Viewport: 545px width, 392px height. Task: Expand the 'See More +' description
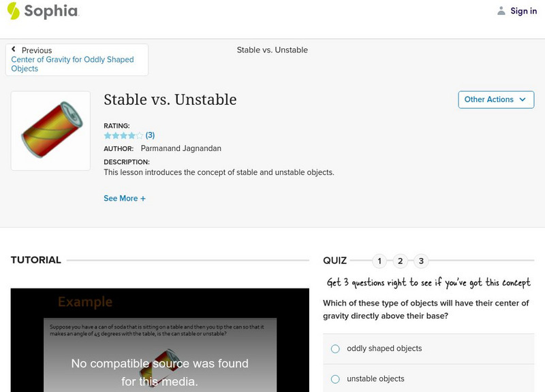point(125,198)
